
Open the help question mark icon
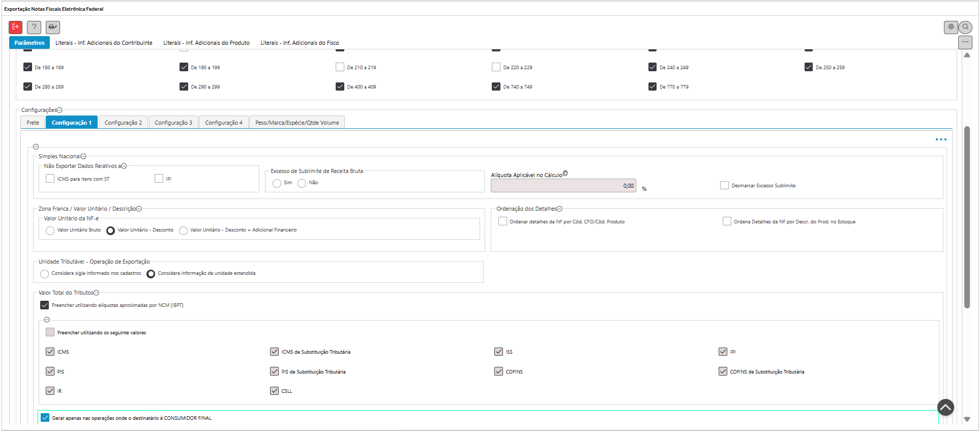[34, 27]
